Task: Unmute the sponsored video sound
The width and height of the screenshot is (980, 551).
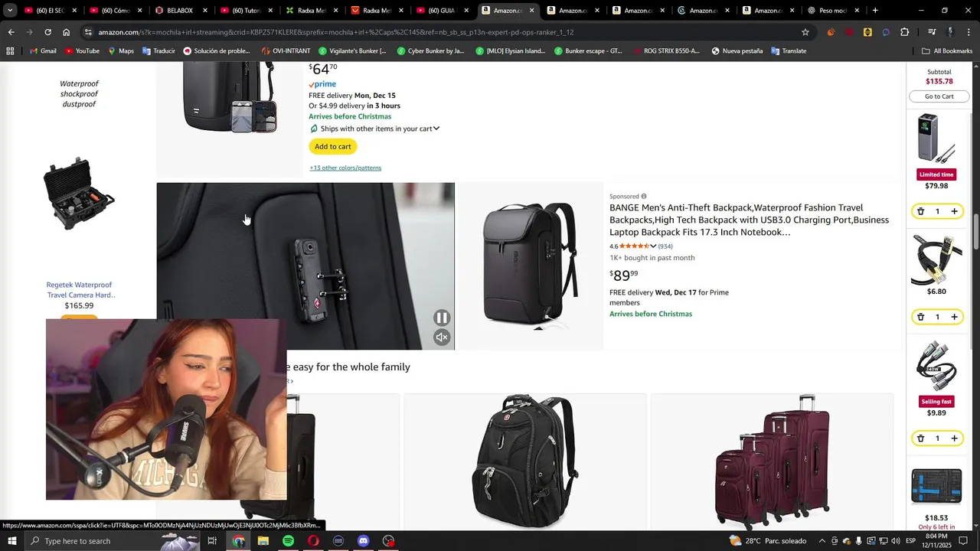Action: point(442,337)
